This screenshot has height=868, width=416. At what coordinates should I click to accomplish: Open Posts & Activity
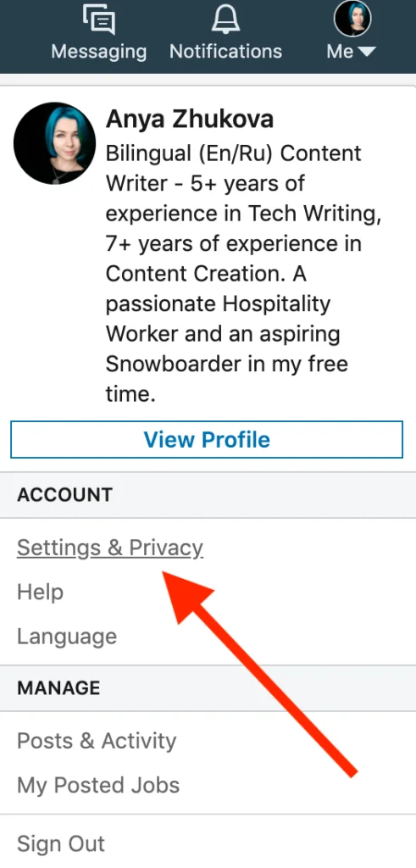[97, 741]
